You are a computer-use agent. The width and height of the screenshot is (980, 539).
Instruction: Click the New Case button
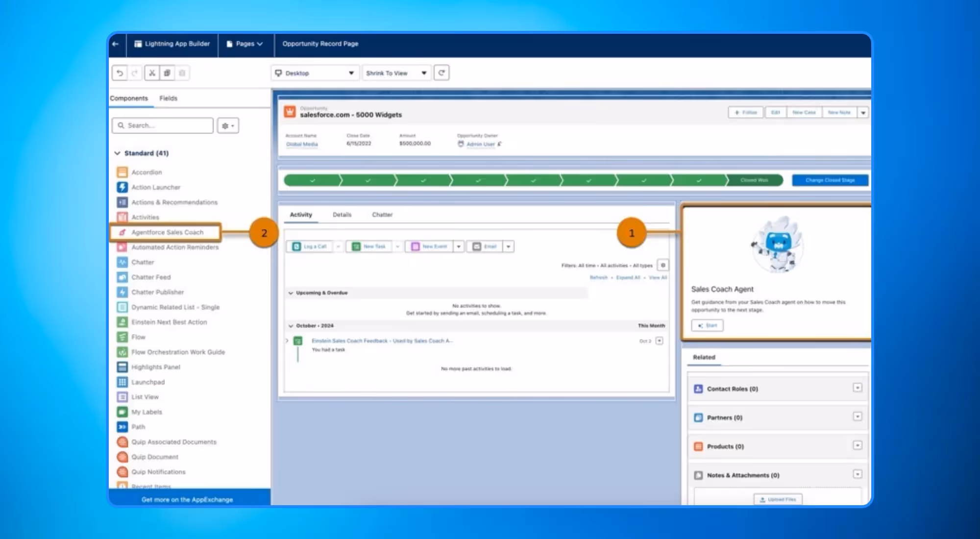[x=804, y=113]
